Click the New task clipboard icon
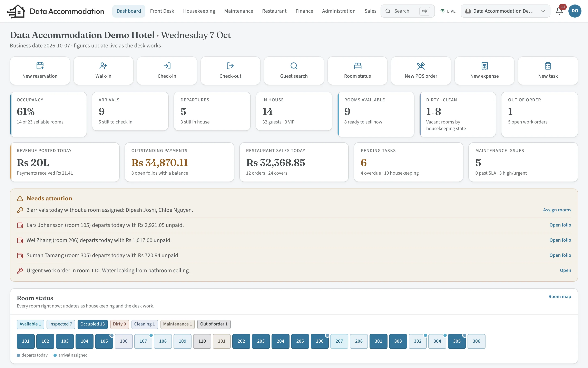 pyautogui.click(x=548, y=66)
